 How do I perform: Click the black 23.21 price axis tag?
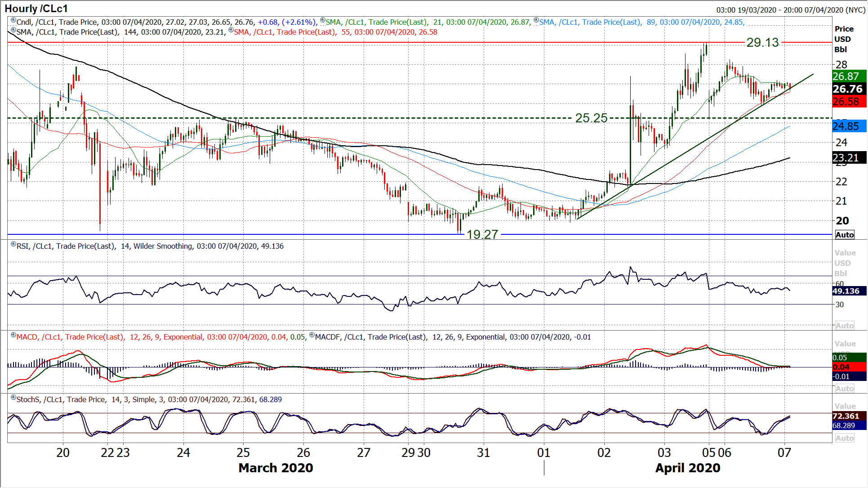[x=849, y=158]
